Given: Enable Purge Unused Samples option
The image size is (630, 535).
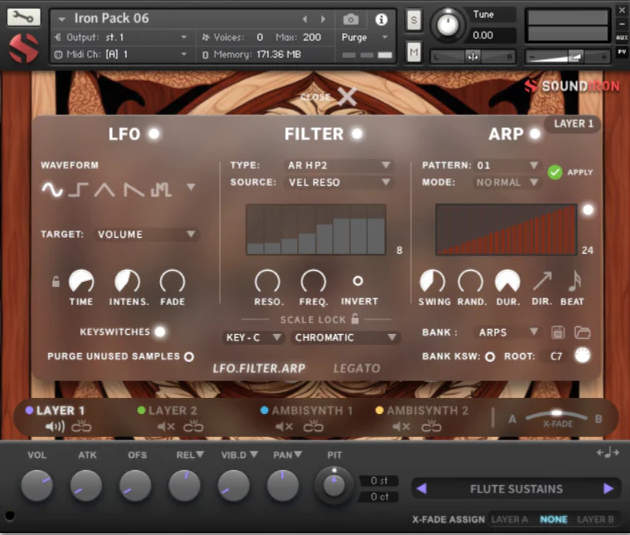Looking at the screenshot, I should (x=188, y=356).
